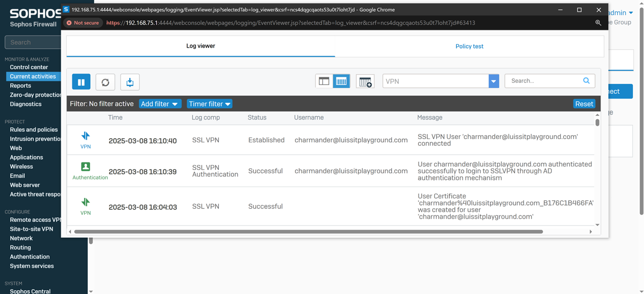Click the browser address bar URL
Viewport: 644px width, 294px height.
[x=291, y=22]
